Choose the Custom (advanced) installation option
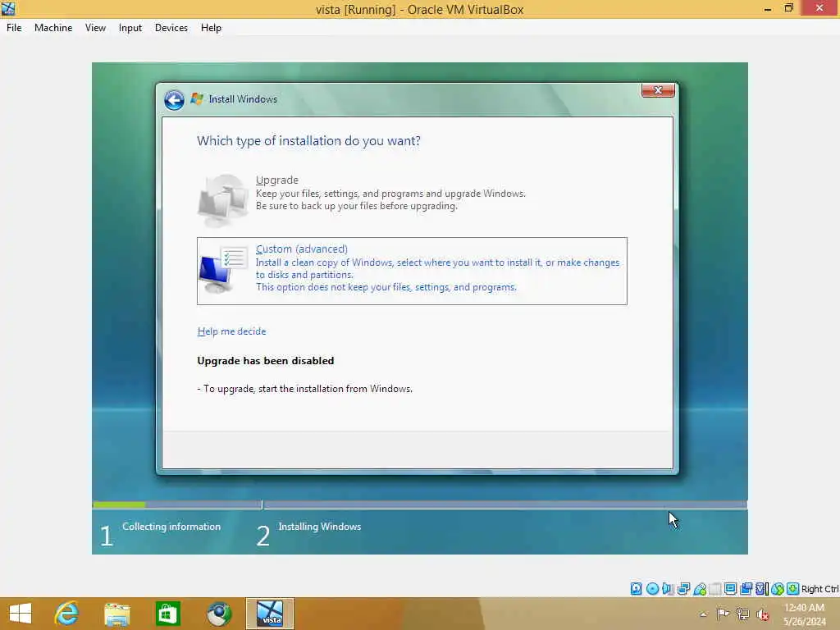 coord(412,271)
